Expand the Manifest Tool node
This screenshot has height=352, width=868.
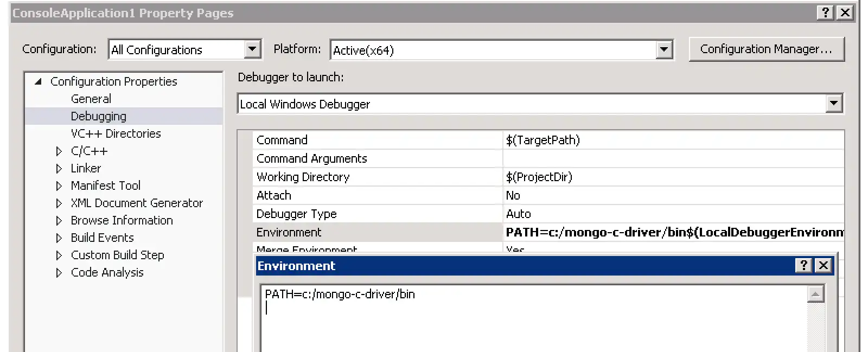(x=59, y=186)
